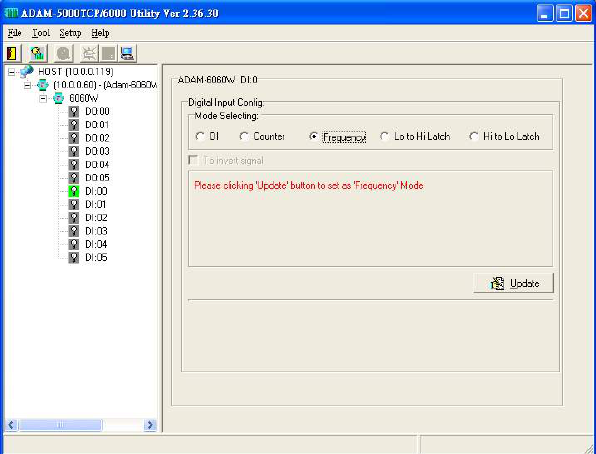The height and width of the screenshot is (454, 596).
Task: Select the Lo to Hi Latch radio button
Action: (384, 137)
